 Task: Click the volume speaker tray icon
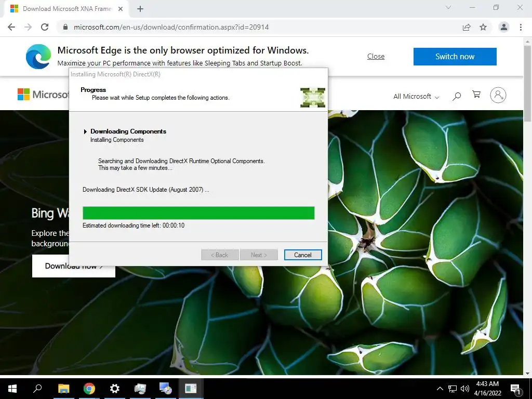465,389
